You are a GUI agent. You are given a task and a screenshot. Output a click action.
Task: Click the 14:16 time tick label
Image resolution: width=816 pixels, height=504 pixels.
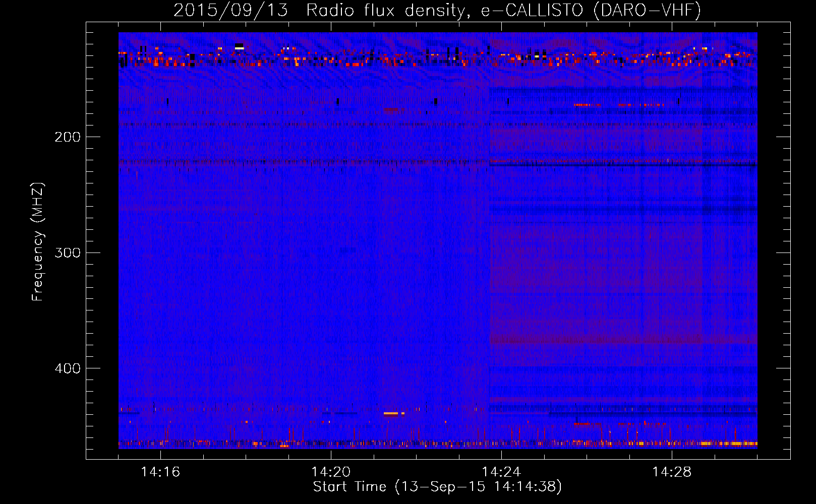(160, 472)
